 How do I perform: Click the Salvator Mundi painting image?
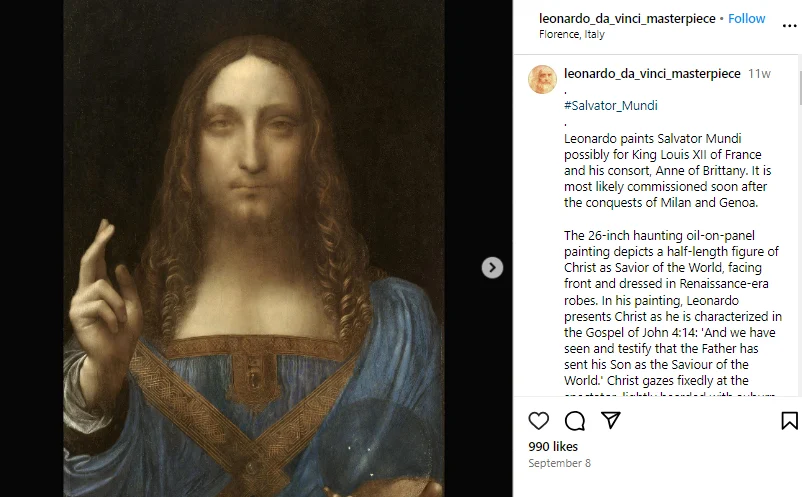[x=254, y=248]
